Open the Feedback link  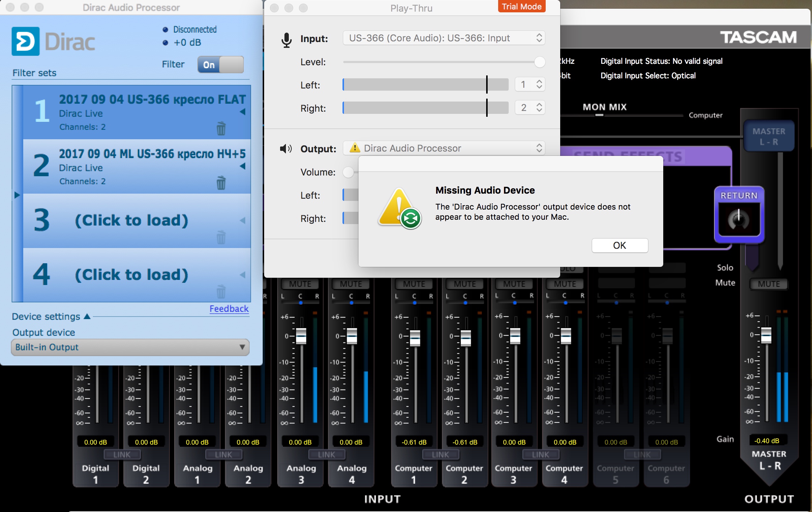pyautogui.click(x=229, y=309)
